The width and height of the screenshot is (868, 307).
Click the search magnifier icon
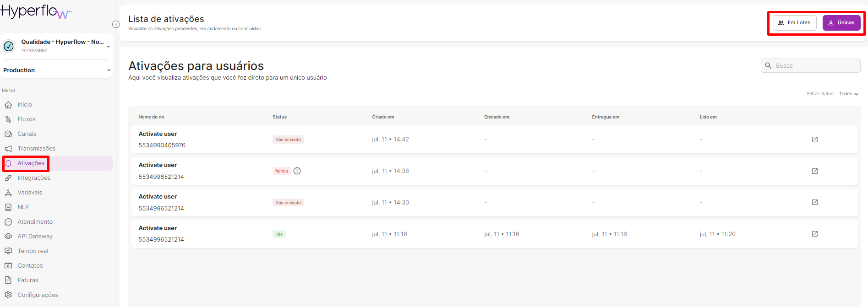pos(769,66)
